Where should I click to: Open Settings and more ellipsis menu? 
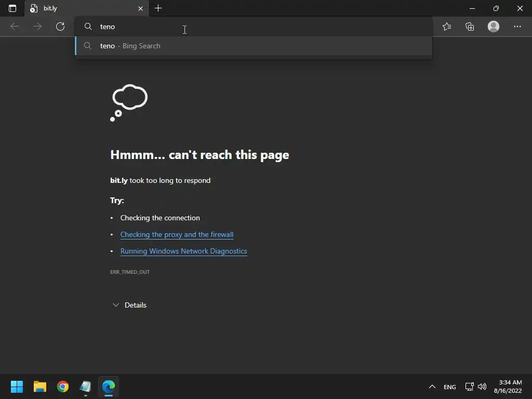[x=517, y=26]
